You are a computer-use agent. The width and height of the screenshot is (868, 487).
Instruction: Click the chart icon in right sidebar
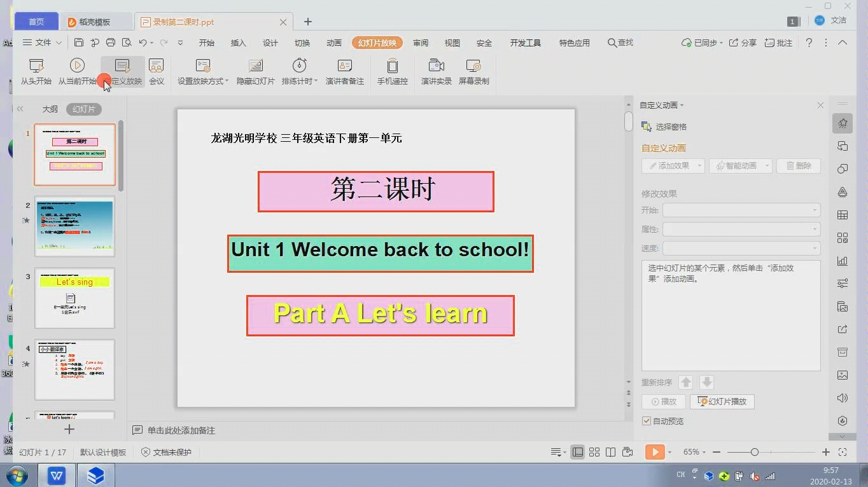[x=843, y=261]
